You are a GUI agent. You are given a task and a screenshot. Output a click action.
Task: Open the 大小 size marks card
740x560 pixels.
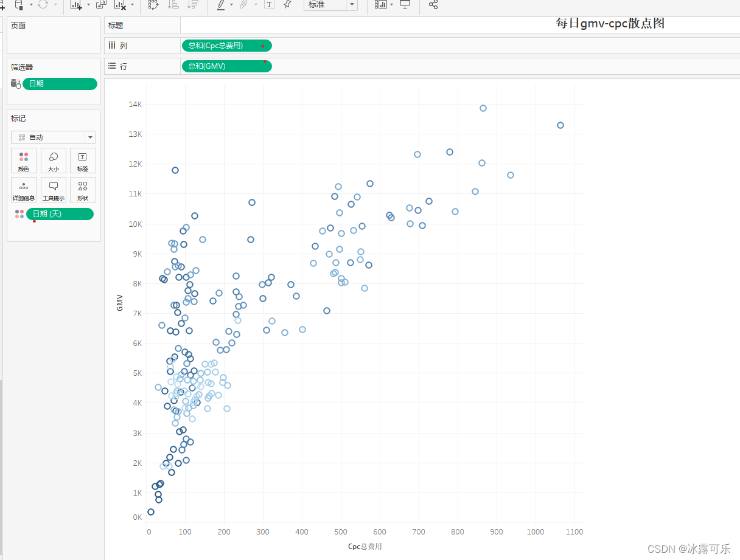click(54, 161)
